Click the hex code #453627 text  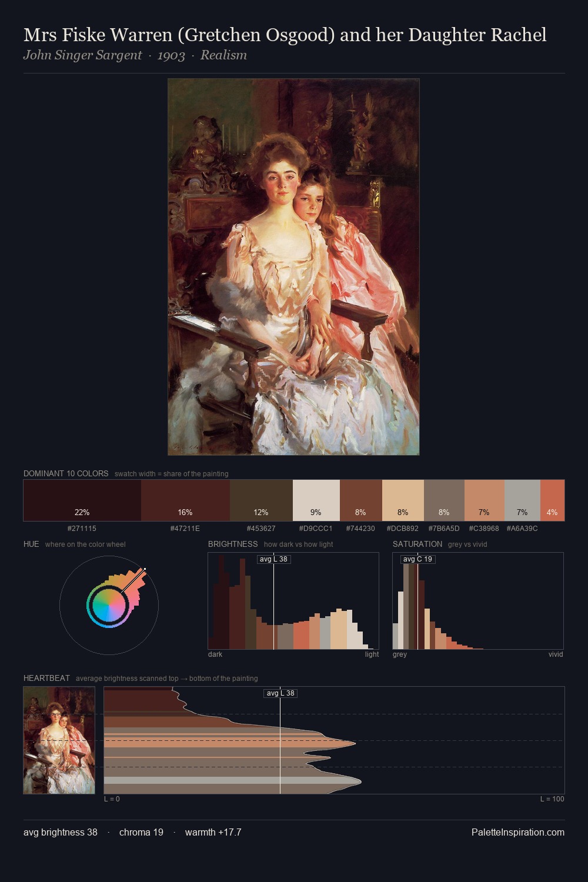[x=261, y=529]
